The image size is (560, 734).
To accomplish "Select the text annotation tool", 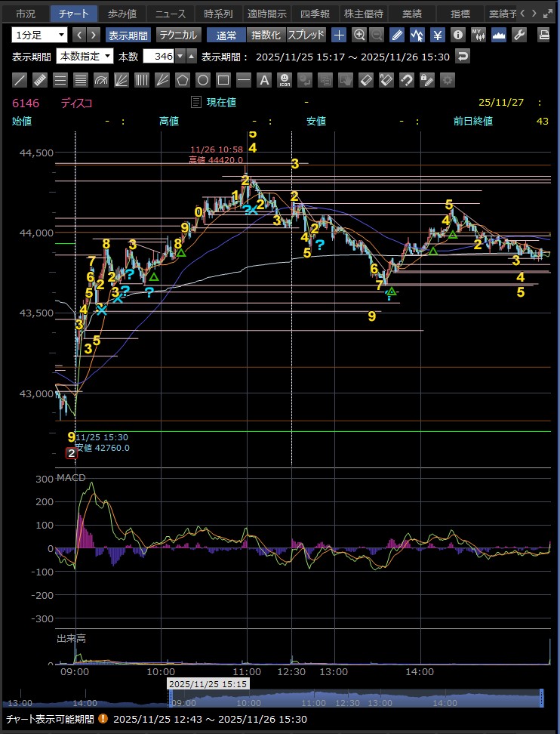I will coord(264,79).
